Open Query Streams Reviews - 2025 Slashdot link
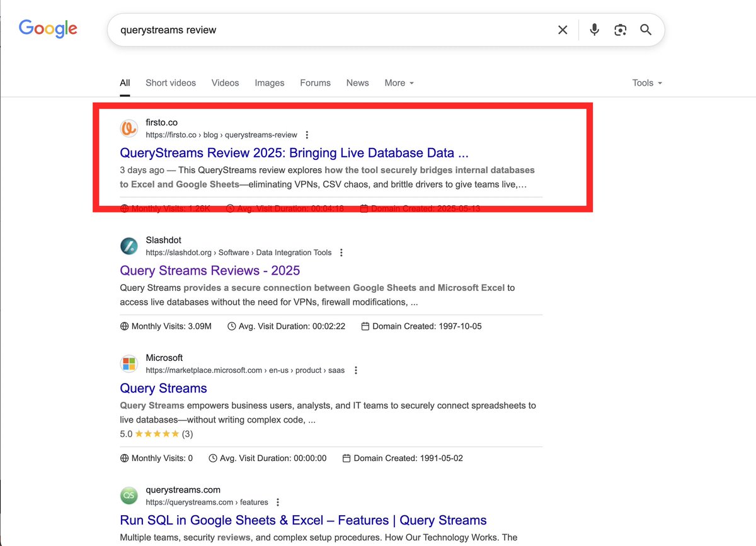Viewport: 756px width, 546px height. [210, 270]
